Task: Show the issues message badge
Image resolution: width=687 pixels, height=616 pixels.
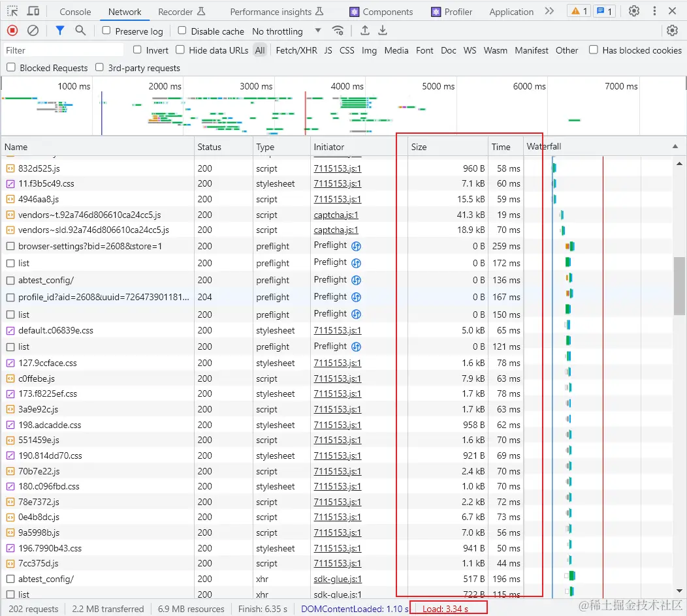Action: pos(605,11)
